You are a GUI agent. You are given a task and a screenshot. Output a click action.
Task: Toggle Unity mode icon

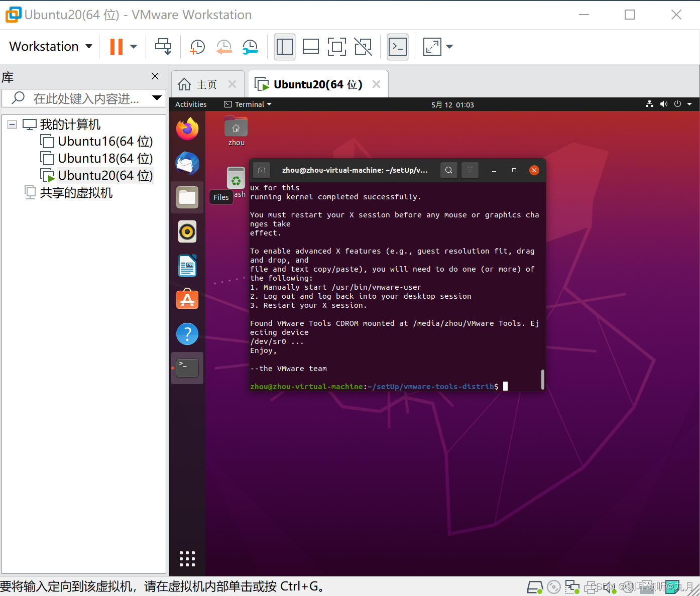pyautogui.click(x=363, y=47)
